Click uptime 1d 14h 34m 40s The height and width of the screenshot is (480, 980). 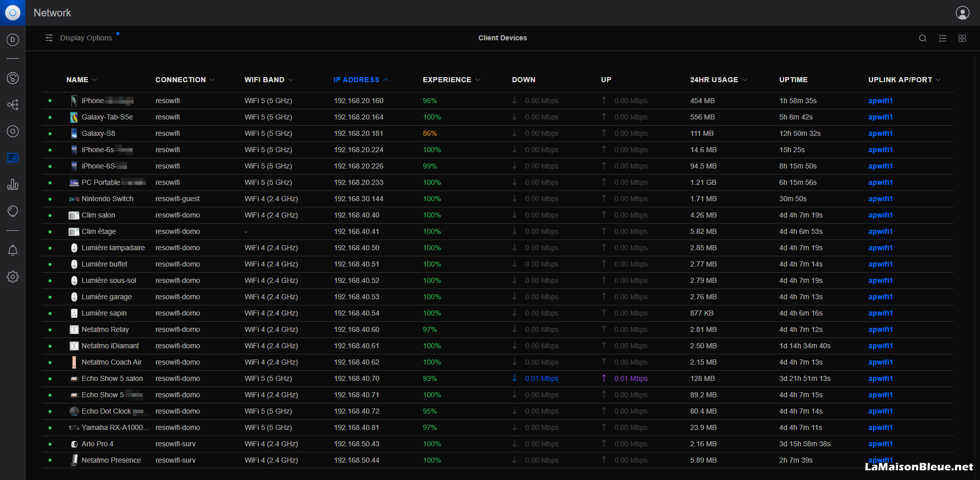click(x=804, y=346)
